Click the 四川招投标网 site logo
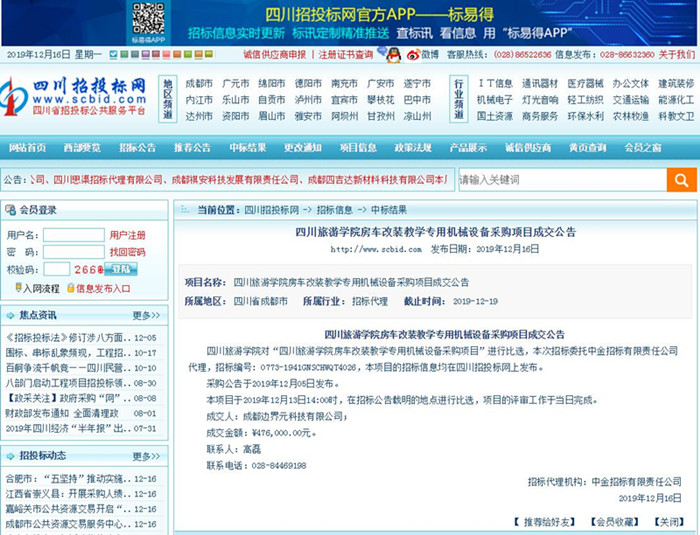700x535 pixels. 74,97
